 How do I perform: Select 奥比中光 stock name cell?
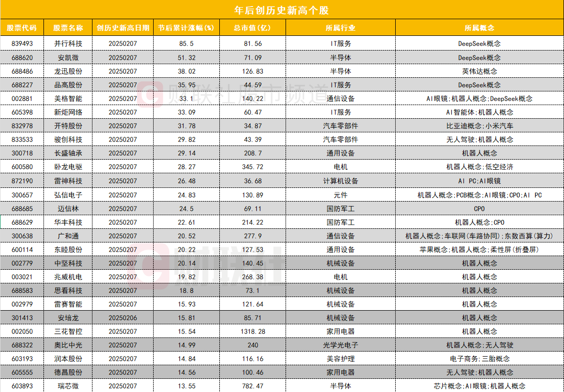coord(69,345)
